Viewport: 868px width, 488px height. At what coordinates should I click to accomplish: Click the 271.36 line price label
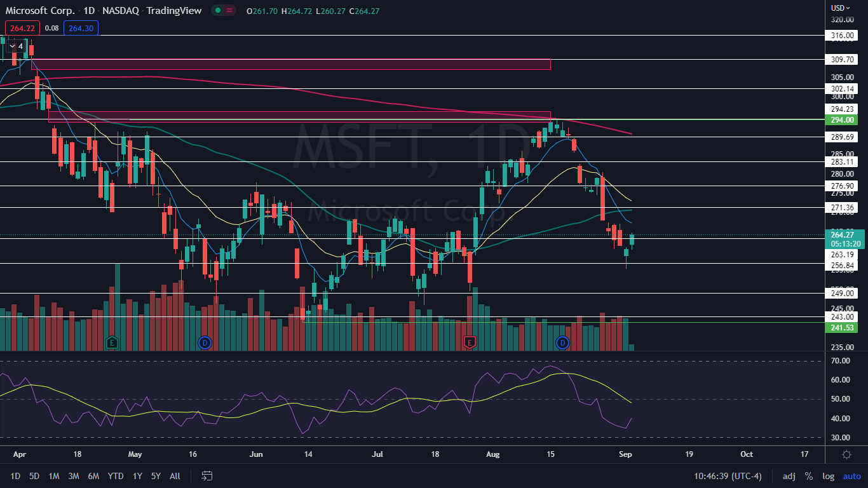843,208
